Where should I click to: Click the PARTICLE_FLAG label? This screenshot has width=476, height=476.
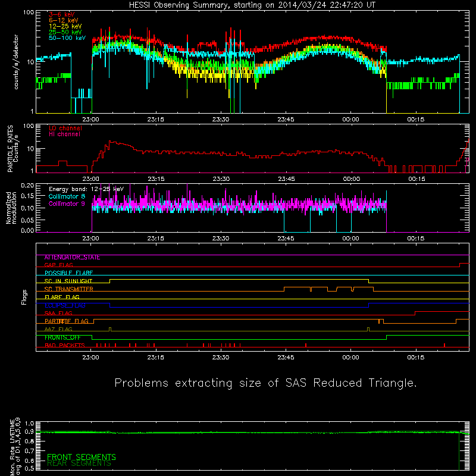pos(67,321)
